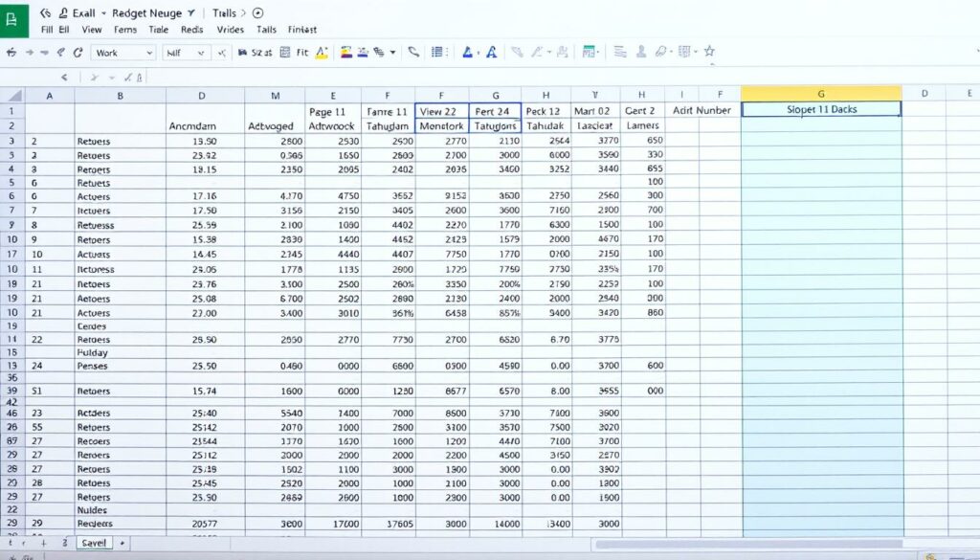This screenshot has width=980, height=560.
Task: Click the gray tag icon in toolbar
Action: coord(661,52)
